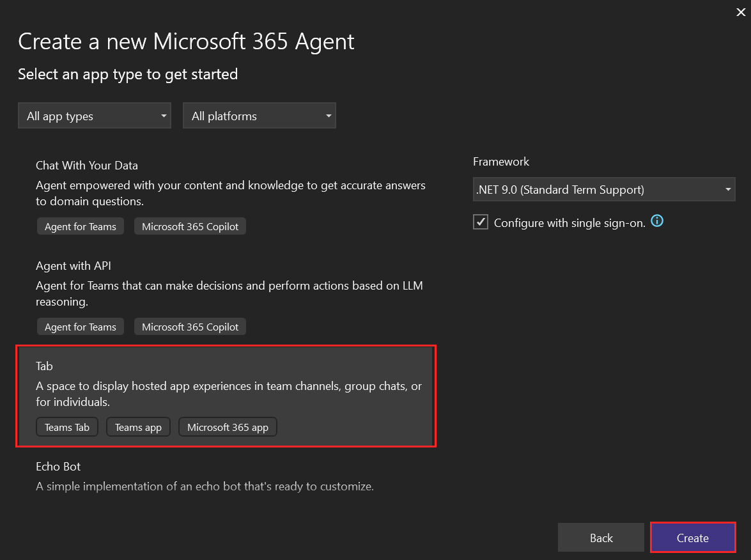Select the Teams Tab tag
This screenshot has width=751, height=560.
[x=66, y=426]
